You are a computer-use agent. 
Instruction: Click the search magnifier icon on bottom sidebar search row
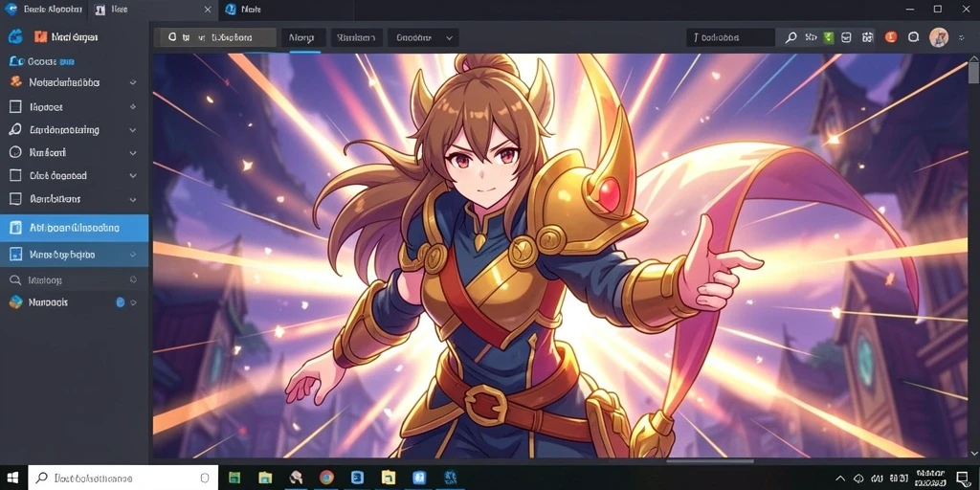coord(15,280)
